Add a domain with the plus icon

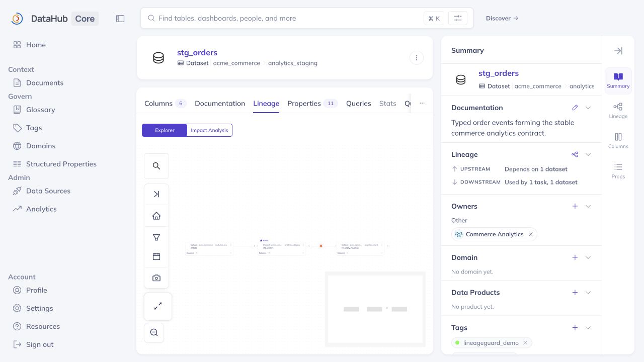click(575, 257)
